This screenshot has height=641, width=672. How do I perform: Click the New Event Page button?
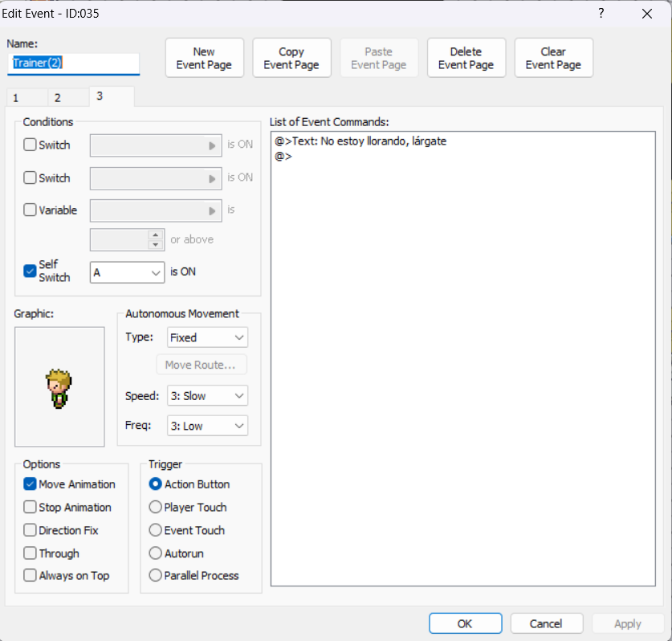204,59
